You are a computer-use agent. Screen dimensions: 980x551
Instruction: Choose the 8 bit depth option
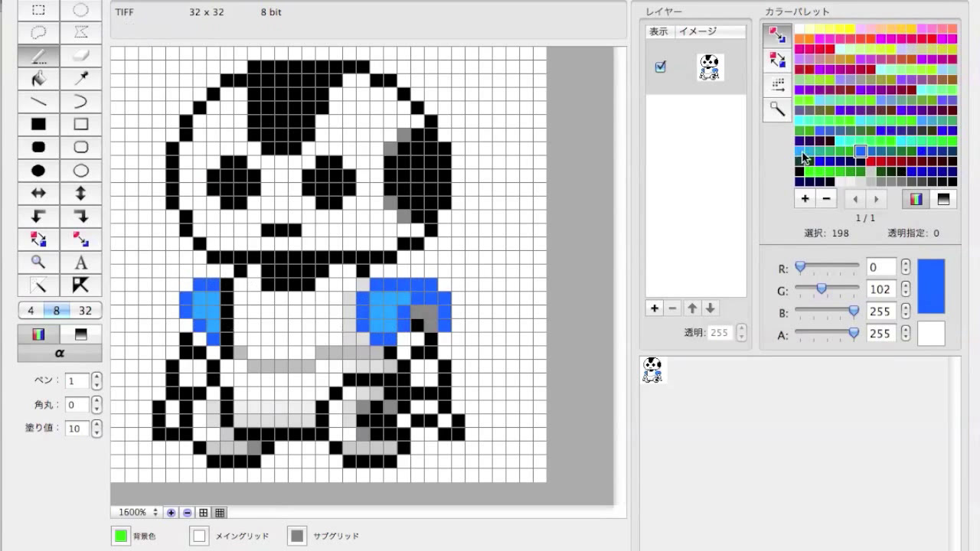click(x=57, y=311)
